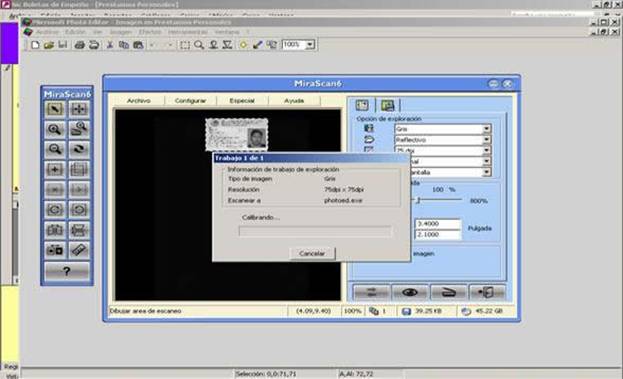The width and height of the screenshot is (623, 379).
Task: Select the zoom out magnifier tool
Action: coord(55,149)
